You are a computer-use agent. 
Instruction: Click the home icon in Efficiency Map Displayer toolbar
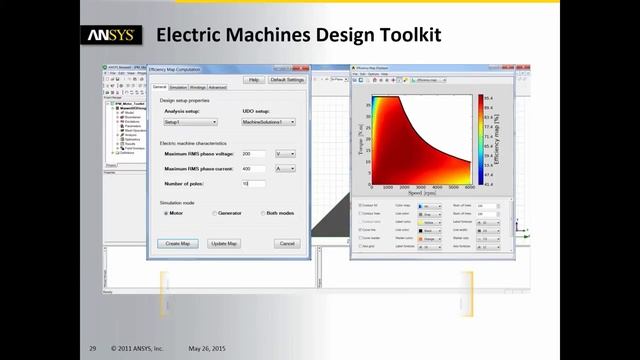pyautogui.click(x=375, y=80)
